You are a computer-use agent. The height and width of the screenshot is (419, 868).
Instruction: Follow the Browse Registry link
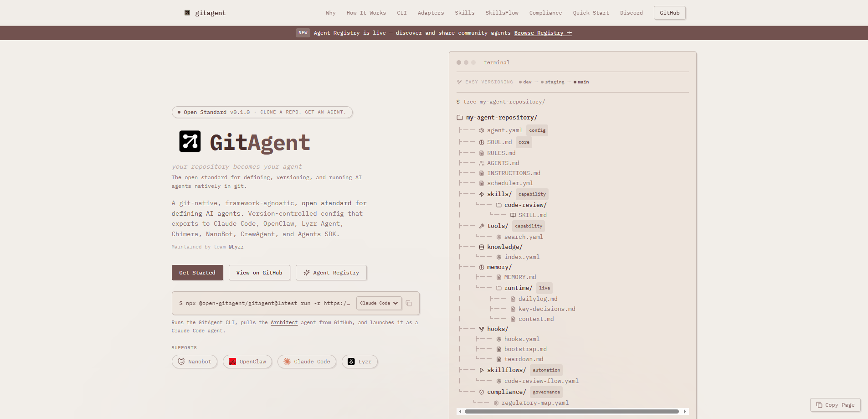point(543,33)
